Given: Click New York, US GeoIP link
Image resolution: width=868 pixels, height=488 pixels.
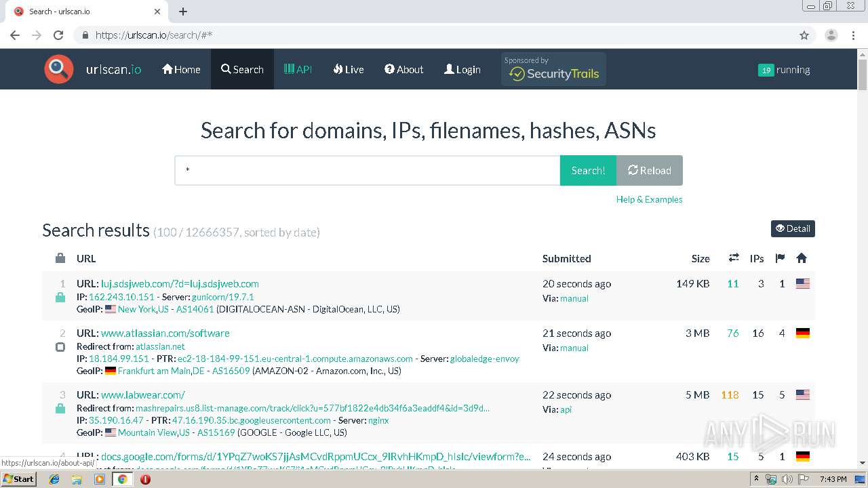Looking at the screenshot, I should [x=143, y=309].
